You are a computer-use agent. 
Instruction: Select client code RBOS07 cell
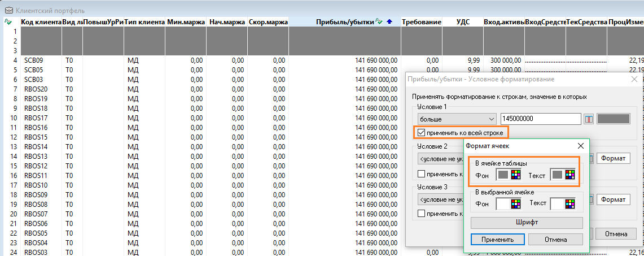click(x=41, y=214)
